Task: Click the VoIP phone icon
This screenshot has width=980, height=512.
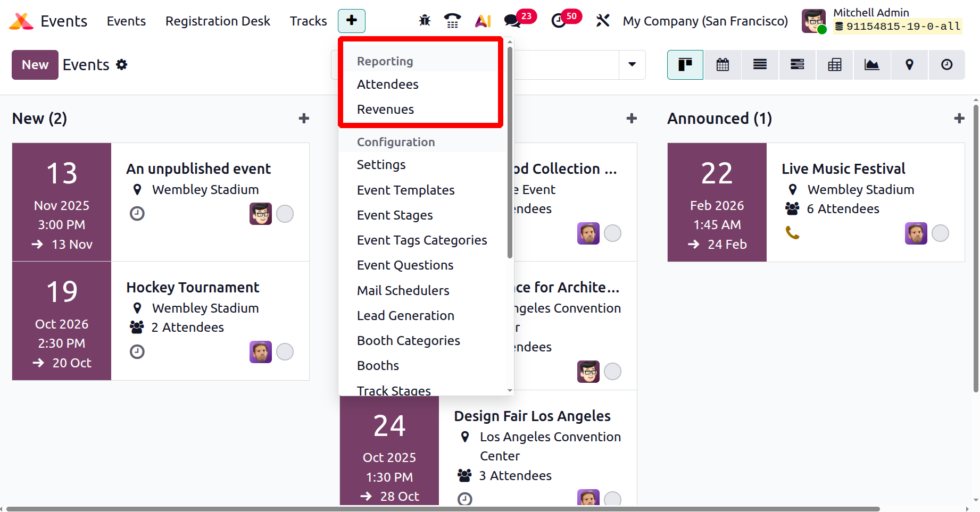Action: [452, 21]
